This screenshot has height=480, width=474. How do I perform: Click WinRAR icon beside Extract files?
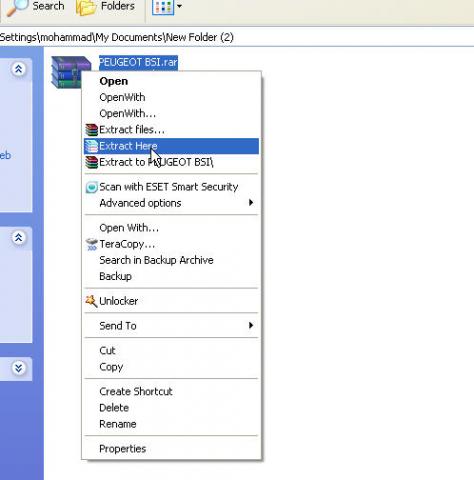pos(91,130)
